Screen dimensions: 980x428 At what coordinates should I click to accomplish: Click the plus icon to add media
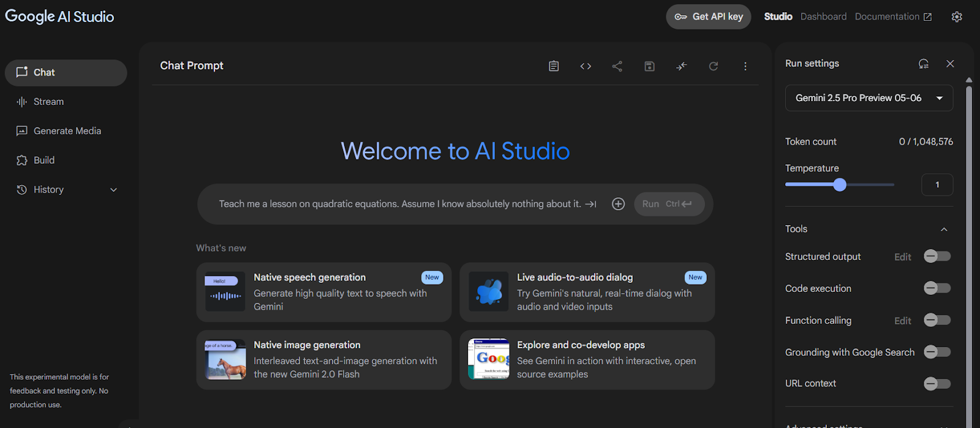619,204
